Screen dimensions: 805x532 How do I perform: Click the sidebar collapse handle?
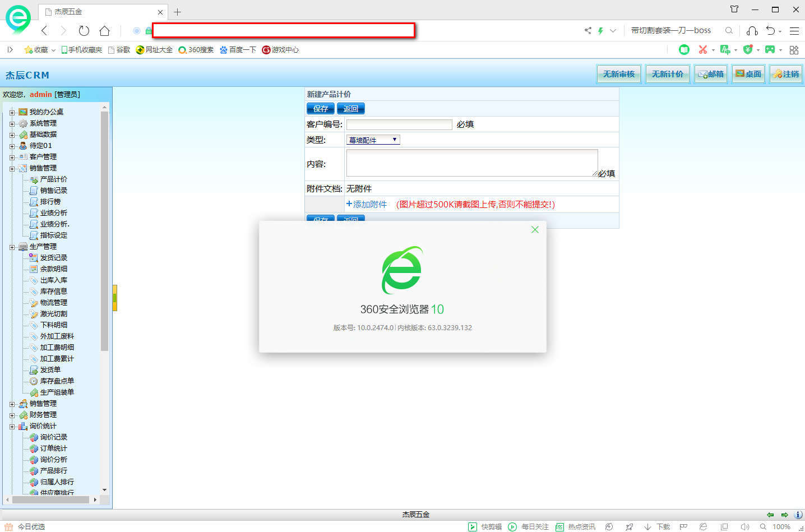point(114,298)
